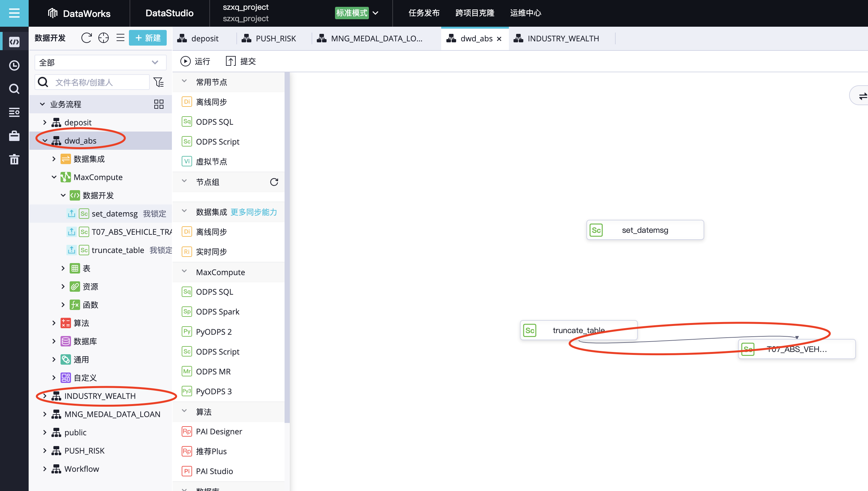Screen dimensions: 868x491
Task: Collapse the dwd_abs workflow in tree
Action: click(x=45, y=141)
